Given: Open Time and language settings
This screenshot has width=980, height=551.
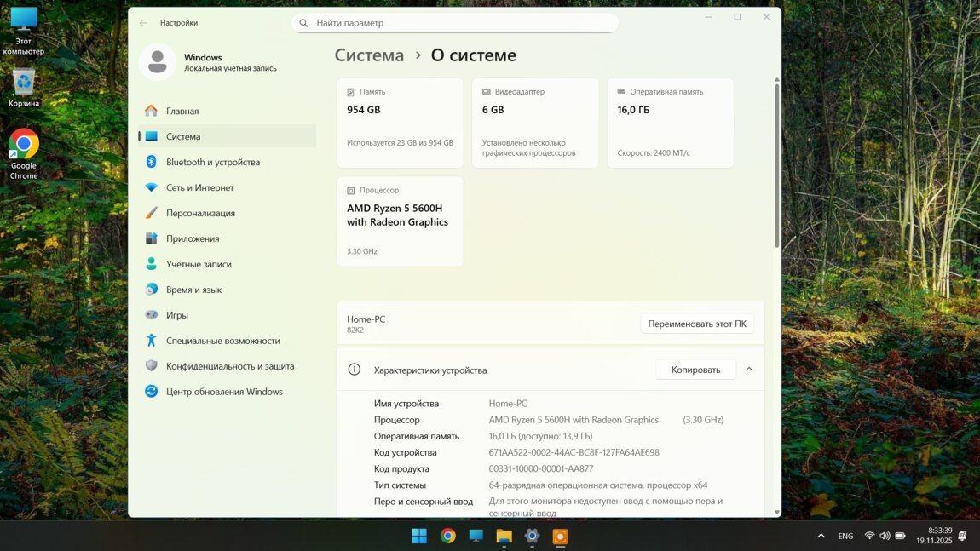Looking at the screenshot, I should [193, 290].
